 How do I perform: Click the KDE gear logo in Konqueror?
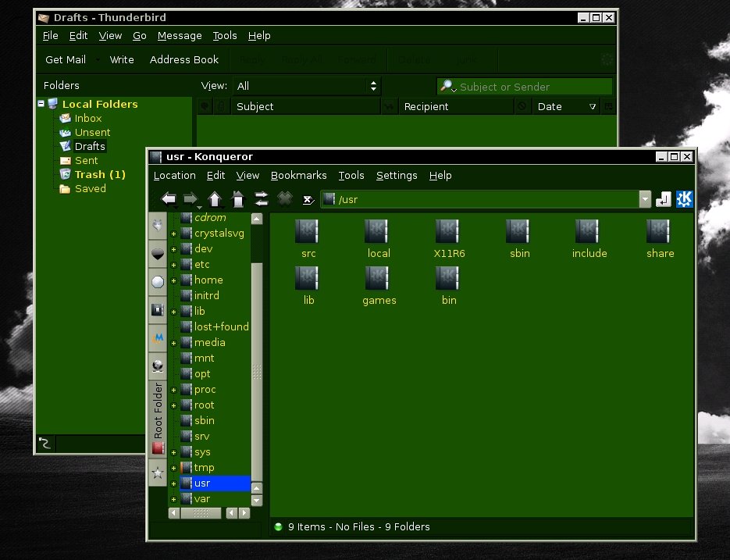click(x=685, y=199)
